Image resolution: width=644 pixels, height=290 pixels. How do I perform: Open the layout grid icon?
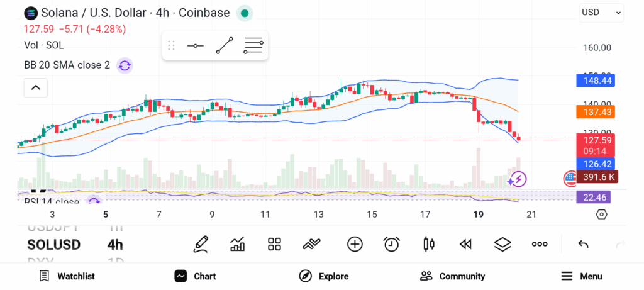pyautogui.click(x=274, y=244)
